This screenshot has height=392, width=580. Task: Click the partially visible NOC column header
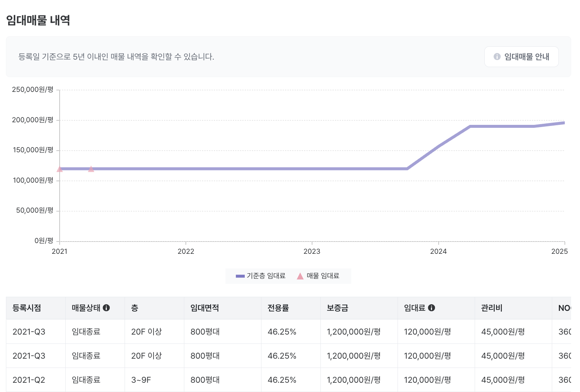[x=564, y=308]
